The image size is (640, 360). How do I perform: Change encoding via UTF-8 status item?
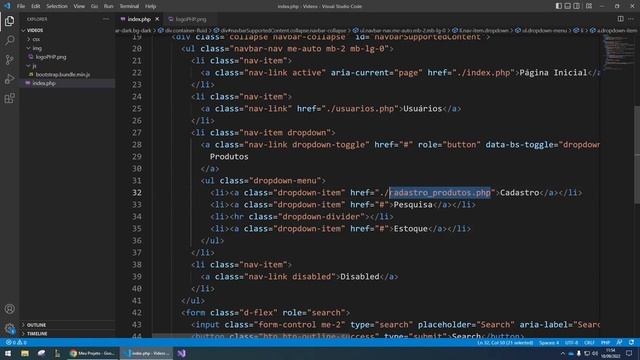point(571,342)
